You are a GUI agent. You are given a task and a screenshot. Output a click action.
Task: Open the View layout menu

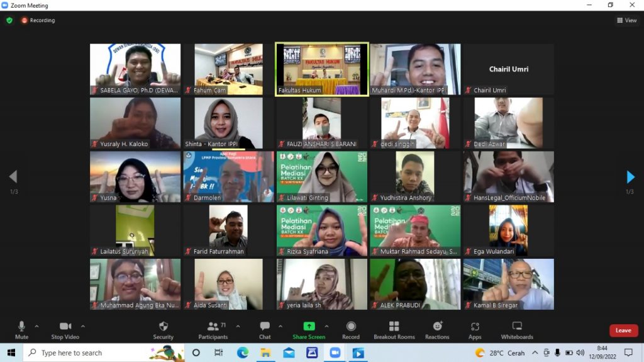coord(627,20)
